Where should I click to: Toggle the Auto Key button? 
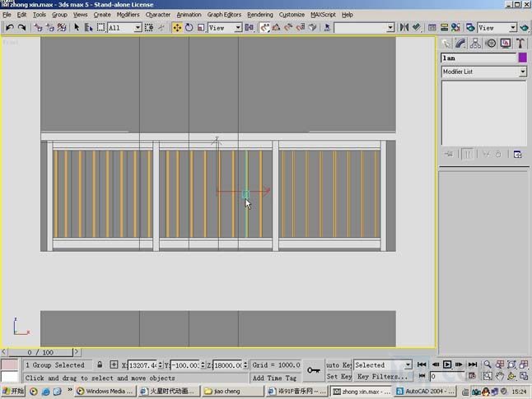click(338, 365)
